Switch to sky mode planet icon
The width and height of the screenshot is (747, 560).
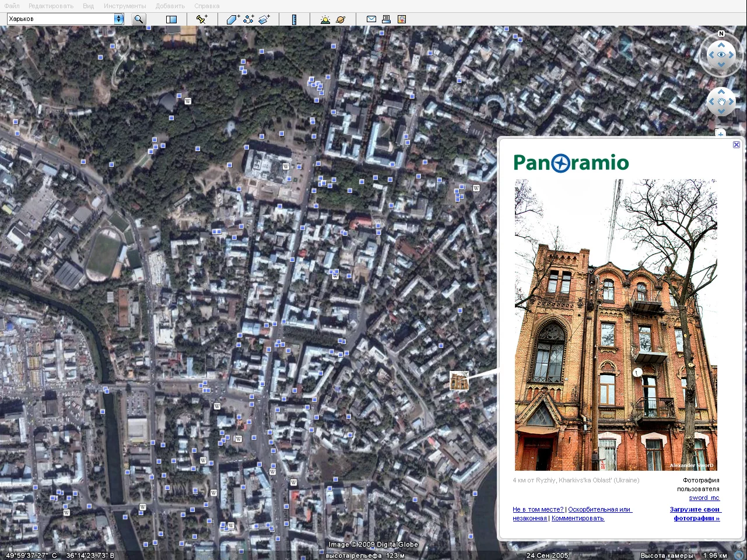click(x=341, y=19)
